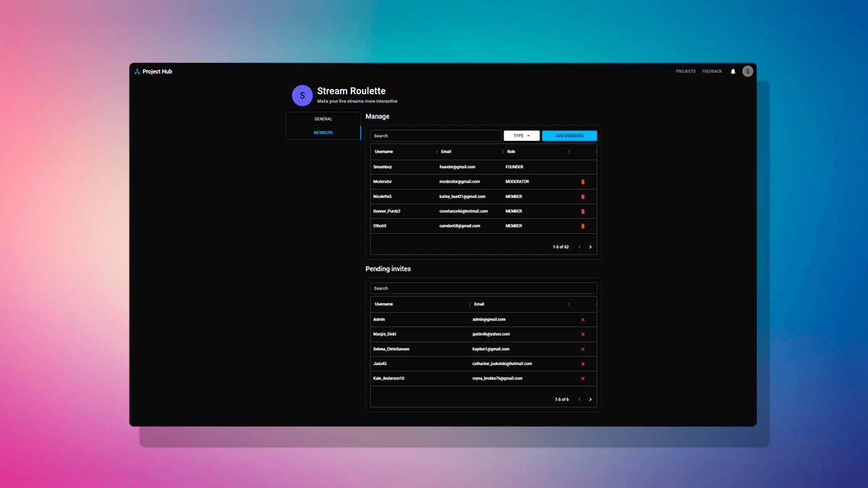Image resolution: width=868 pixels, height=488 pixels.
Task: Select the Kale_Anderson10 username cell
Action: coord(388,379)
